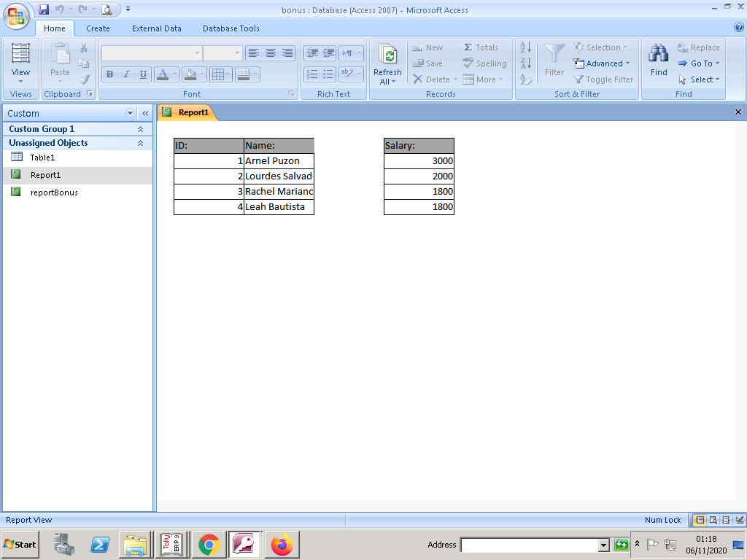Open Google Chrome from the taskbar
The image size is (747, 560).
coord(209,544)
